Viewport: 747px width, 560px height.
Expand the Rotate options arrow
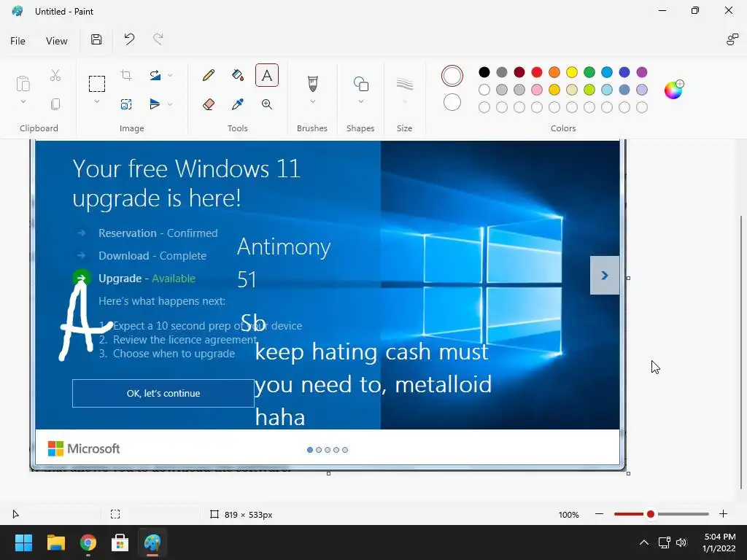coord(169,75)
